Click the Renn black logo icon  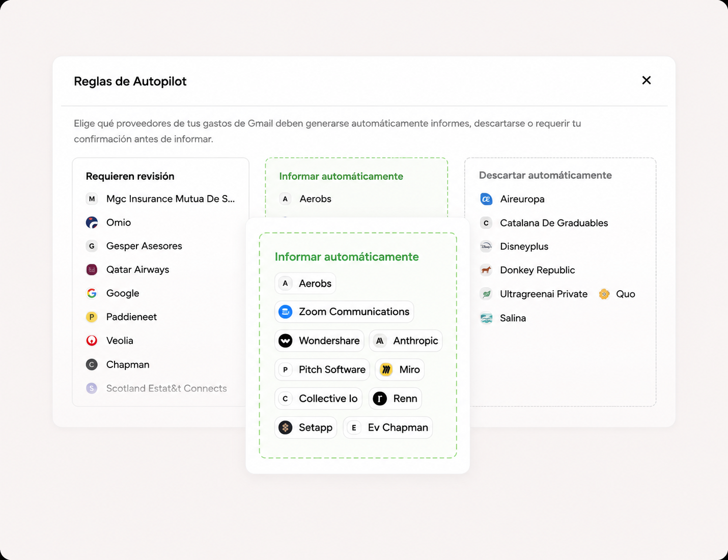[380, 399]
